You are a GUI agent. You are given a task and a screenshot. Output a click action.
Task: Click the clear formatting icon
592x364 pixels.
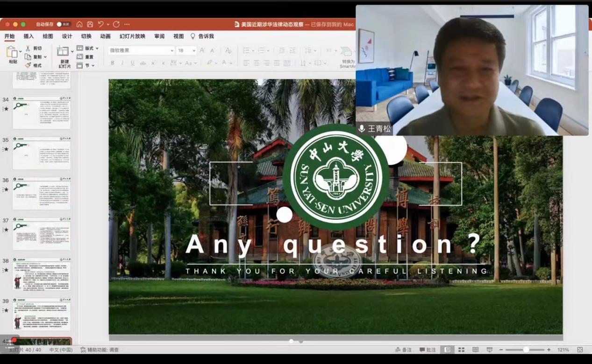click(x=228, y=50)
